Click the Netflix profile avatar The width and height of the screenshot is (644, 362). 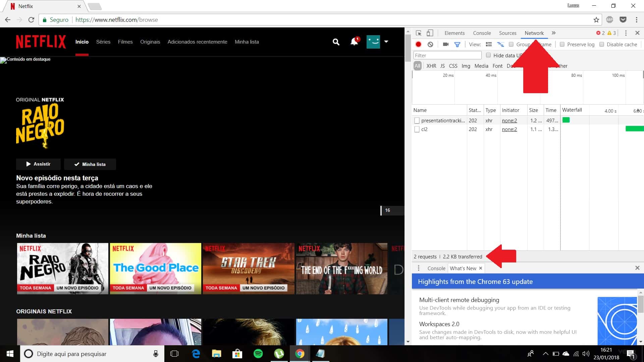(373, 42)
